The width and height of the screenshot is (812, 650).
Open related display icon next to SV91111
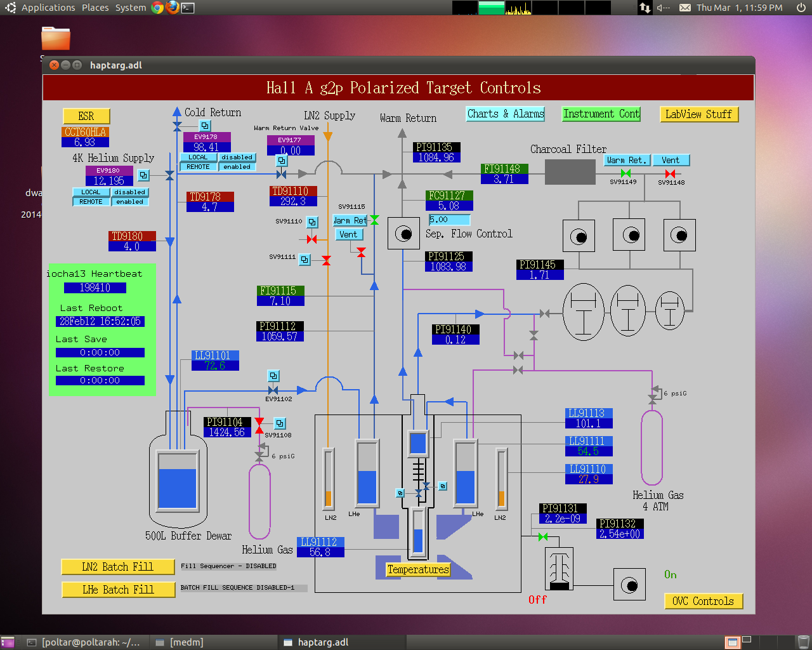pos(304,260)
